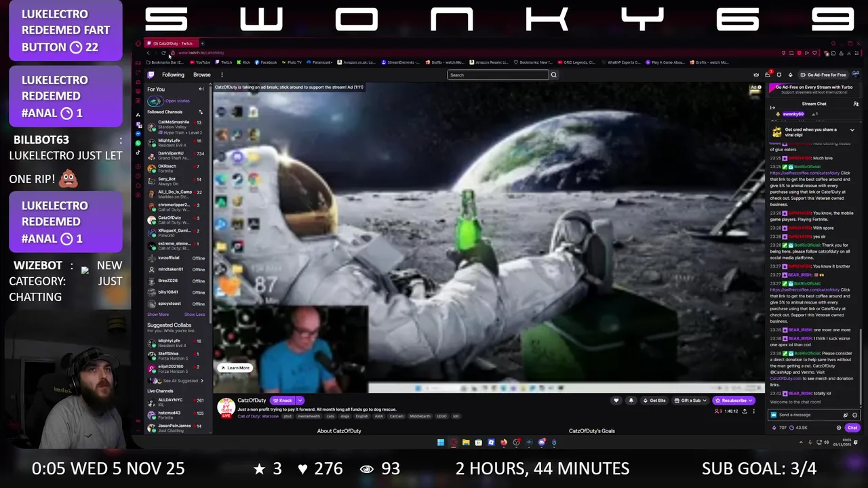Open stories in the sidebar
Viewport: 868px width, 488px height.
[169, 101]
